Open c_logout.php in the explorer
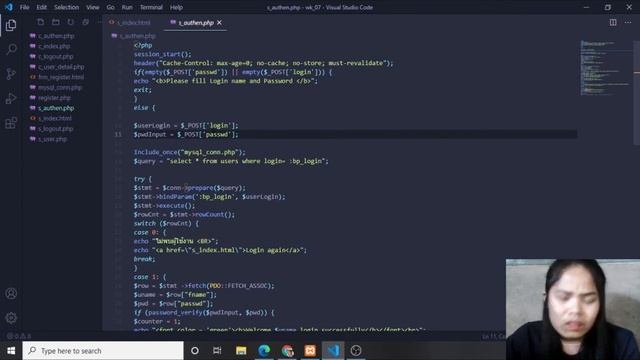Viewport: 640px width, 360px height. click(x=56, y=56)
